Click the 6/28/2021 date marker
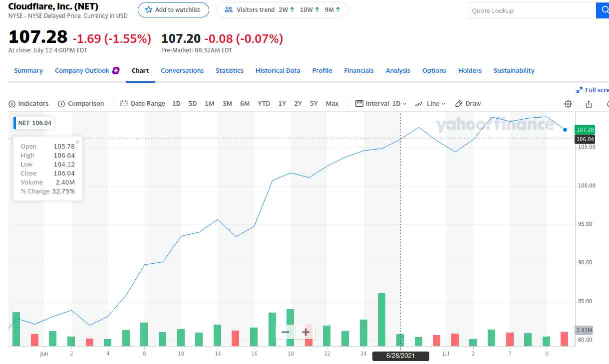The width and height of the screenshot is (609, 364). tap(401, 356)
